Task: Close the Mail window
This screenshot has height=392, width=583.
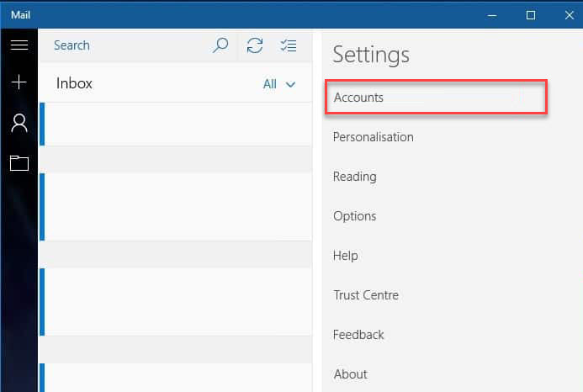Action: (569, 15)
